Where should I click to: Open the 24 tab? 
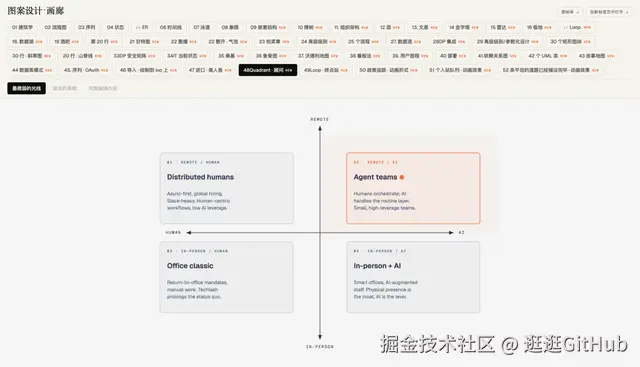click(318, 42)
